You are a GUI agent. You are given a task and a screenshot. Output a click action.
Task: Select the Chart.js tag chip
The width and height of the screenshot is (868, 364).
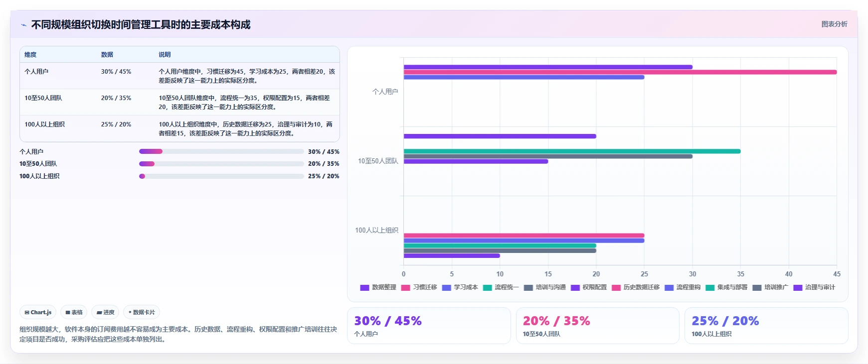click(x=38, y=312)
